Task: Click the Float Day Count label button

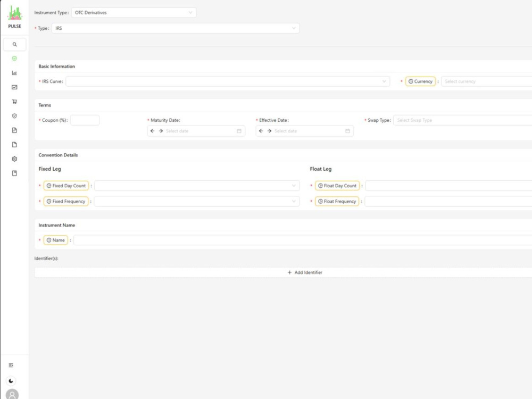Action: (x=337, y=186)
